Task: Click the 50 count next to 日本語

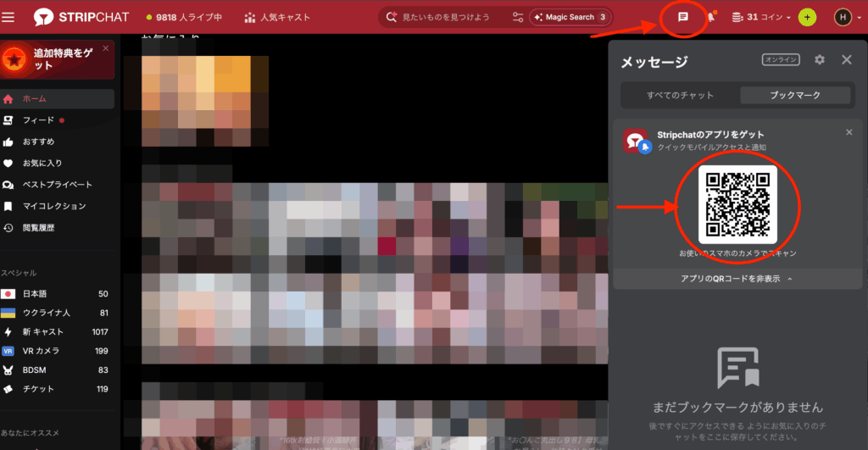Action: coord(103,294)
